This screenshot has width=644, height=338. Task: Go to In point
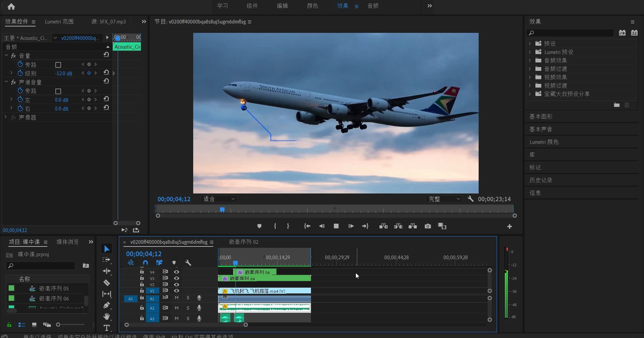pyautogui.click(x=307, y=226)
